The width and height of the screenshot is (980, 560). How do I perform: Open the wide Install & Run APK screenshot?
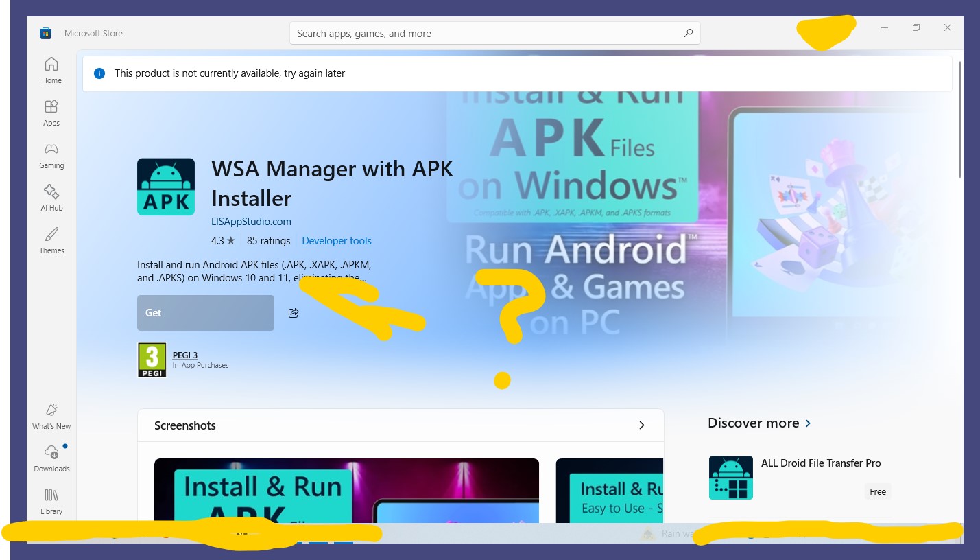coord(346,491)
